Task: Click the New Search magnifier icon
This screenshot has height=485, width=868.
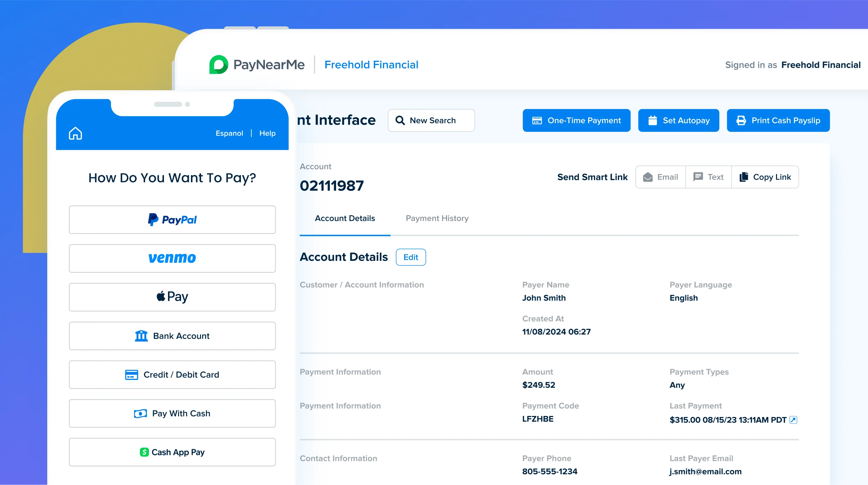Action: pyautogui.click(x=399, y=120)
